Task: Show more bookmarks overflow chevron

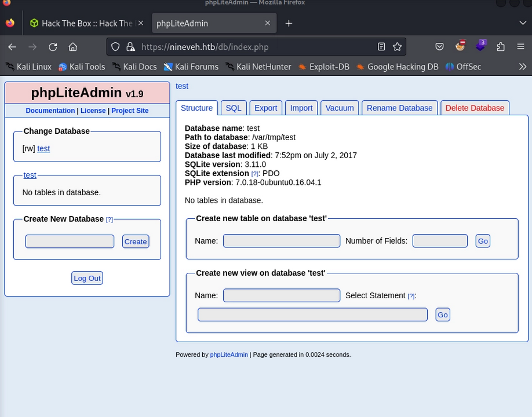Action: pos(522,67)
